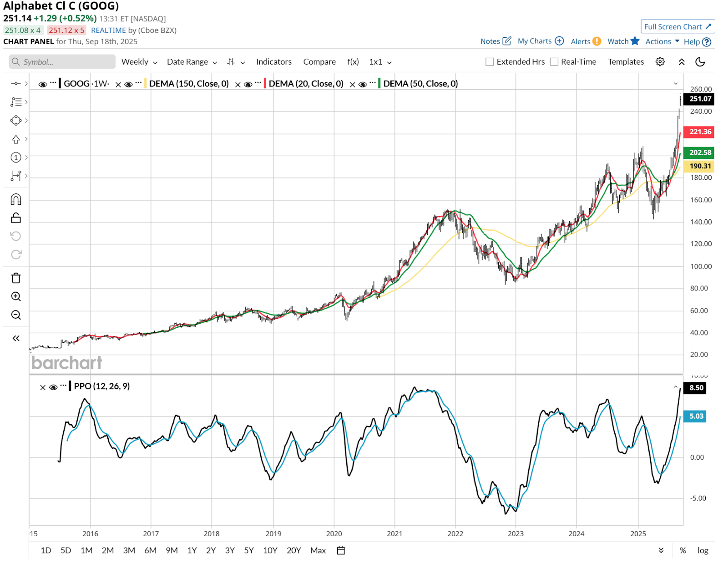728x564 pixels.
Task: Toggle visibility of GOOG price series
Action: point(43,84)
